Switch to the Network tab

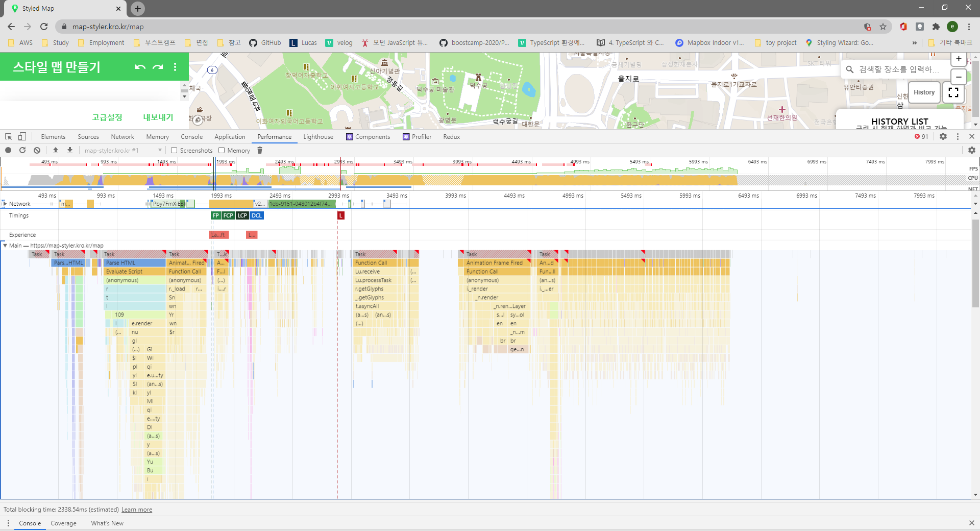[122, 137]
